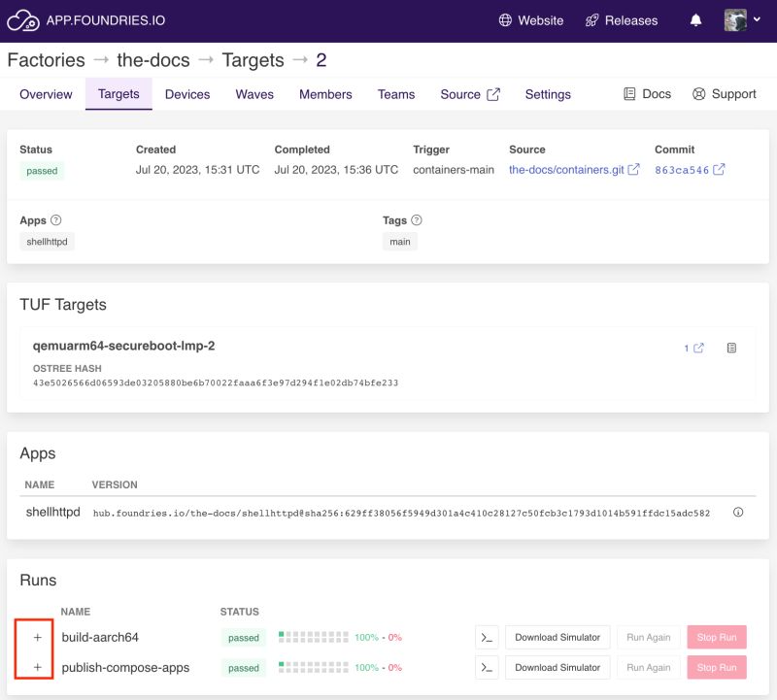Click Stop Run for publish-compose-apps
The image size is (777, 700).
[x=717, y=668]
